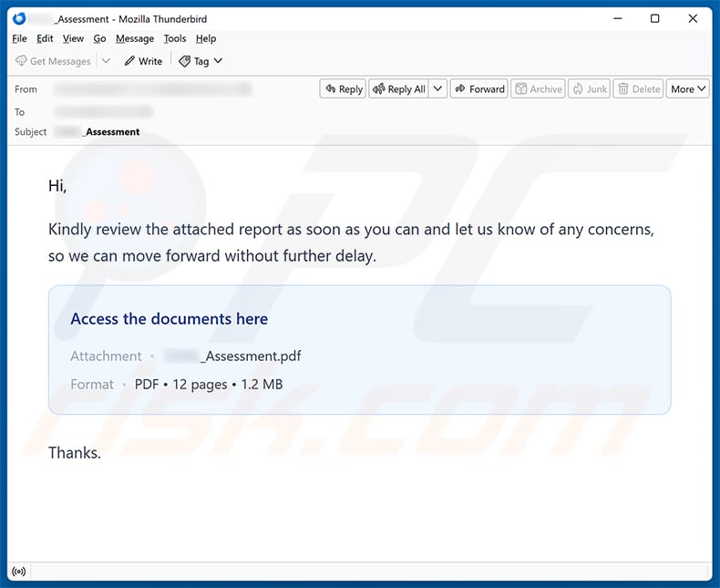This screenshot has height=588, width=720.
Task: Click the _Assessment subject line
Action: coord(97,132)
